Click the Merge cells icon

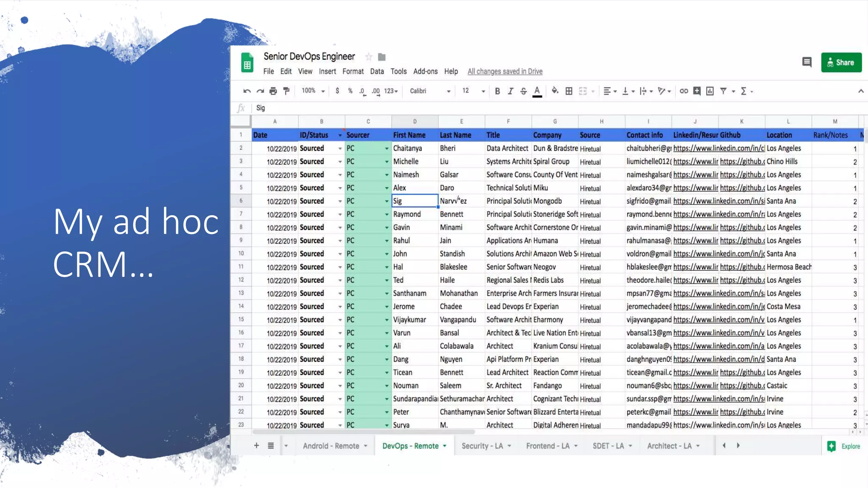583,91
